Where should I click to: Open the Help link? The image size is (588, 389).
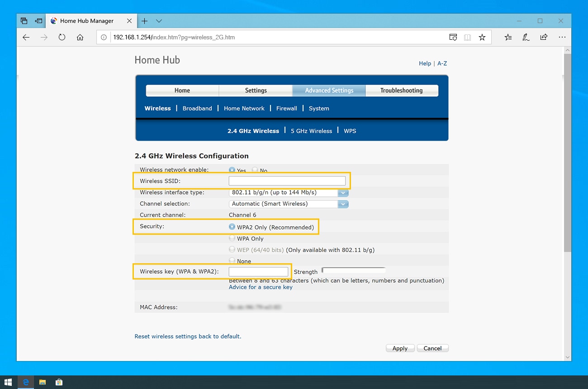click(425, 64)
